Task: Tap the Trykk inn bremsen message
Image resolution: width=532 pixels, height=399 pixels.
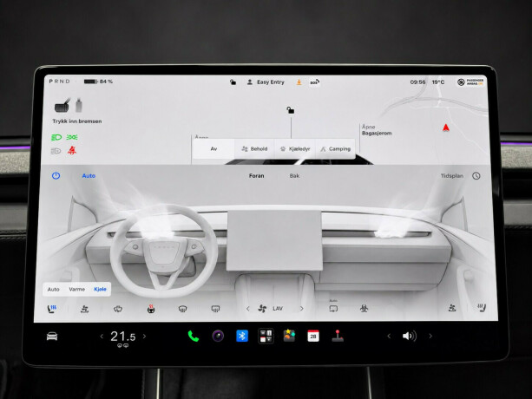Action: [x=77, y=121]
